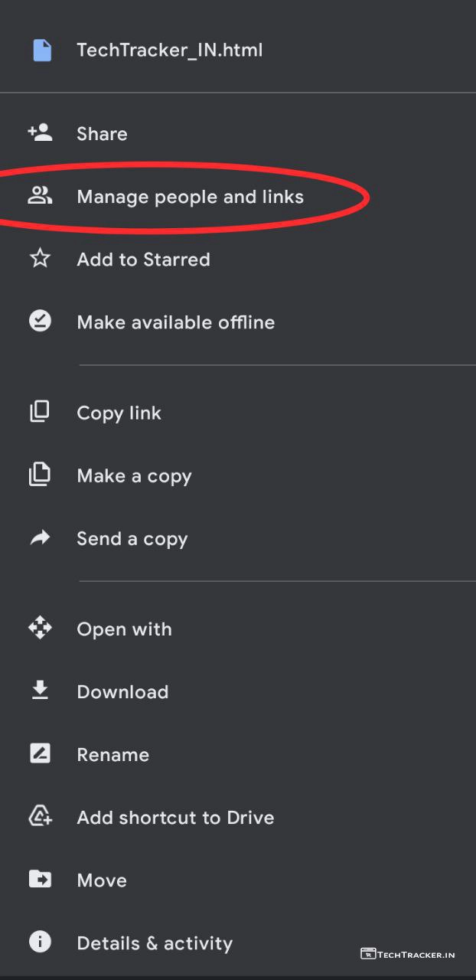Click the Make a copy document icon

click(40, 475)
